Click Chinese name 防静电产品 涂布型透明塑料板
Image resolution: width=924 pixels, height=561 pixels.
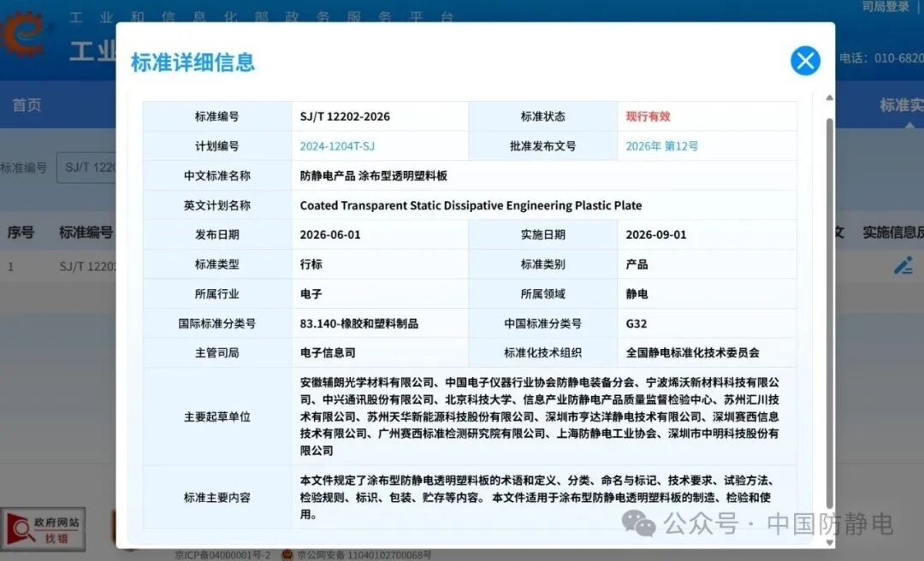tap(374, 175)
